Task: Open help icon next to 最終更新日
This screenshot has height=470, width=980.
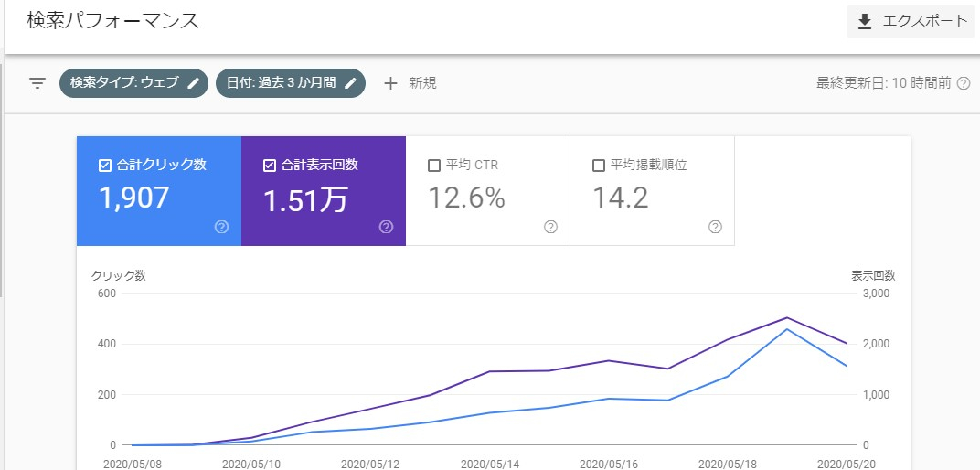Action: click(963, 83)
